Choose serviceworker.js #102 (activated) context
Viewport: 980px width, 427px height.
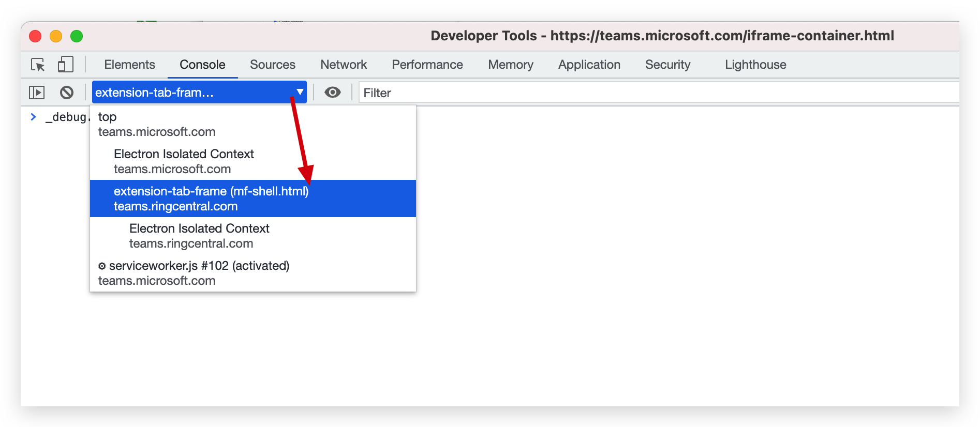[x=253, y=273]
